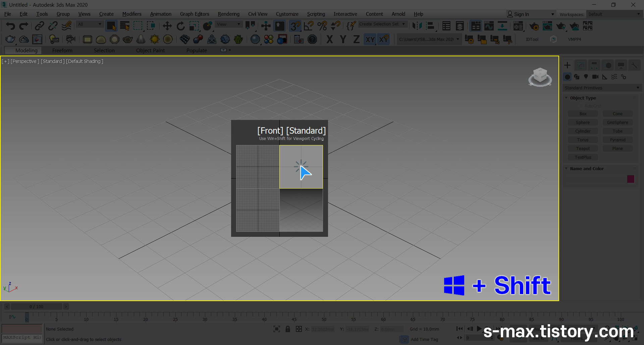
Task: Click the Teapot icon in second toolbar row
Action: tap(10, 40)
